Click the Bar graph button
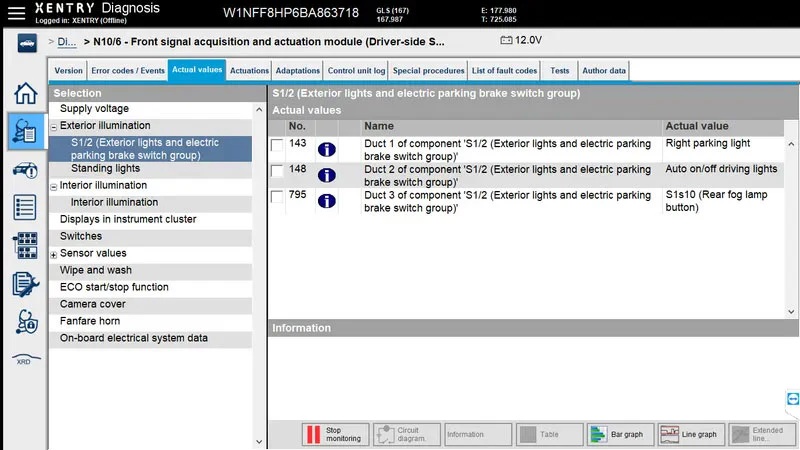800x450 pixels. click(x=620, y=434)
